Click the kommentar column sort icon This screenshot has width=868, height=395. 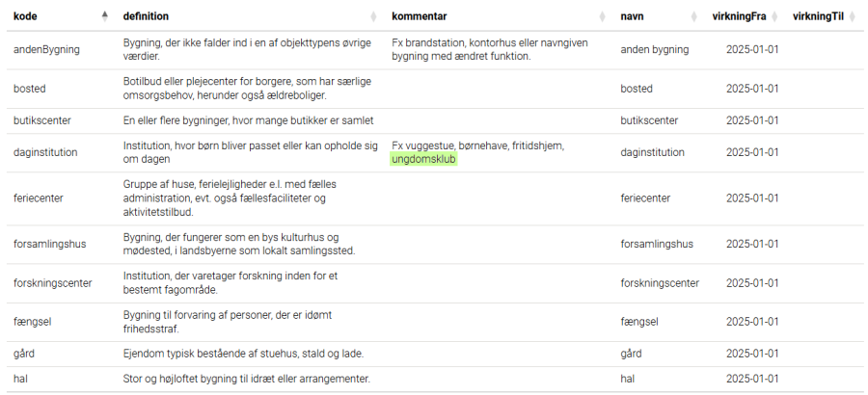[x=602, y=16]
